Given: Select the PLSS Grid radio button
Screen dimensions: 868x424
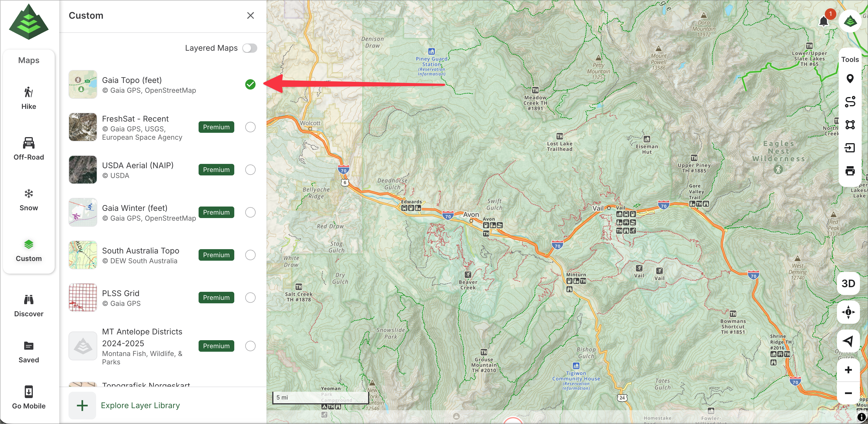Looking at the screenshot, I should (x=250, y=298).
